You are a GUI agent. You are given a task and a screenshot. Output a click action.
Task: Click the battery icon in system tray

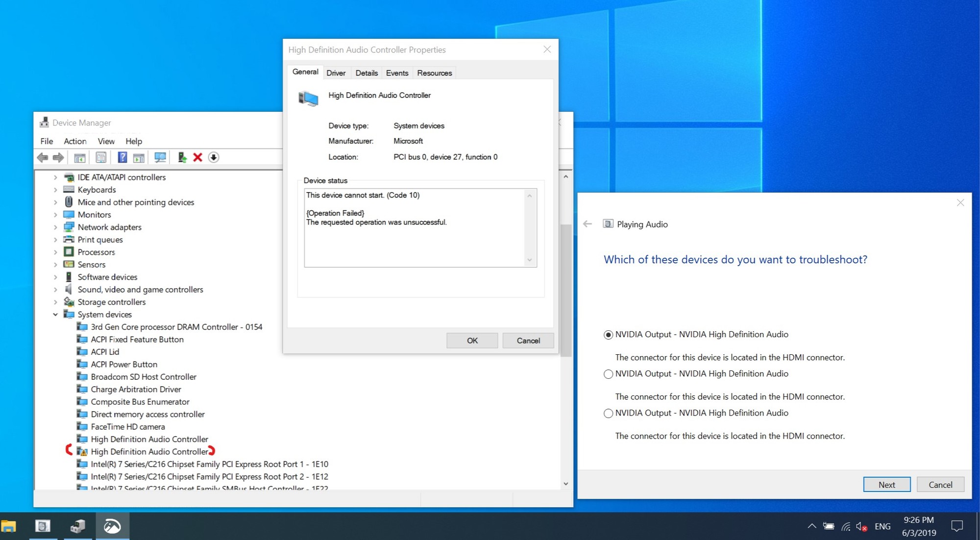coord(829,526)
